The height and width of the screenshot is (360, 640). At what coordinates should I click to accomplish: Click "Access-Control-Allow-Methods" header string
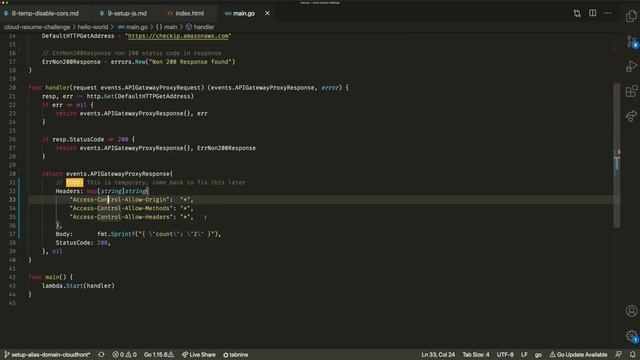pos(121,208)
